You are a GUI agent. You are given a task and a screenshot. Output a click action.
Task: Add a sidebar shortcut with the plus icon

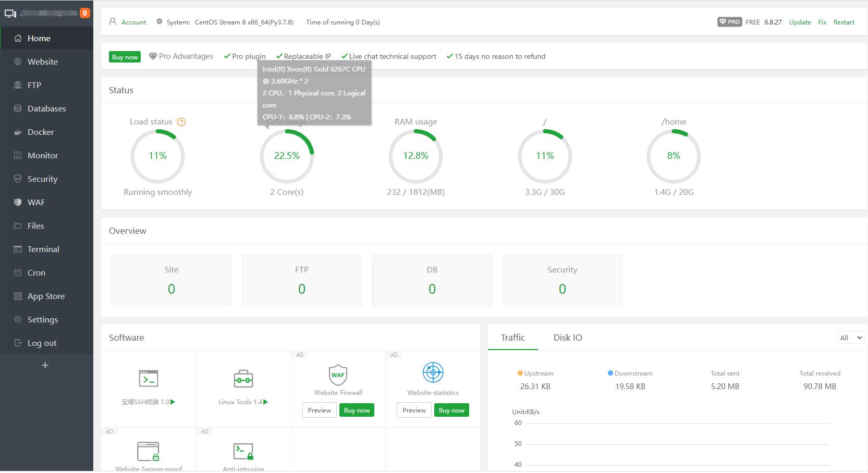point(45,365)
